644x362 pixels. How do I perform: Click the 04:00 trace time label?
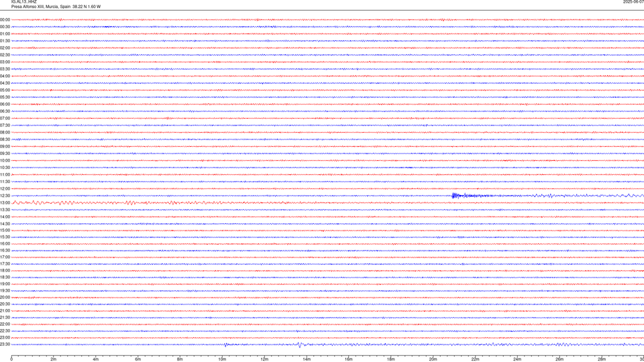click(x=5, y=76)
